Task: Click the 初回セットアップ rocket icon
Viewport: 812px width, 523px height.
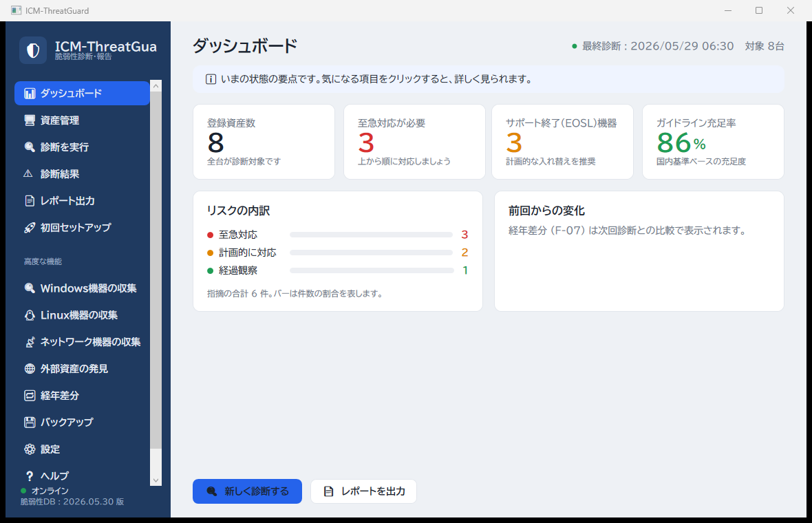Action: point(30,228)
